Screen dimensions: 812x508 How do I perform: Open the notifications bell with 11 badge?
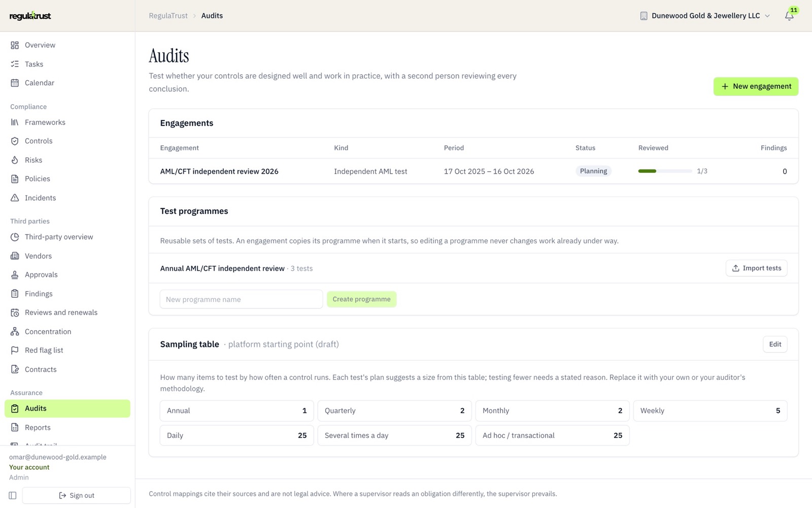pos(789,16)
